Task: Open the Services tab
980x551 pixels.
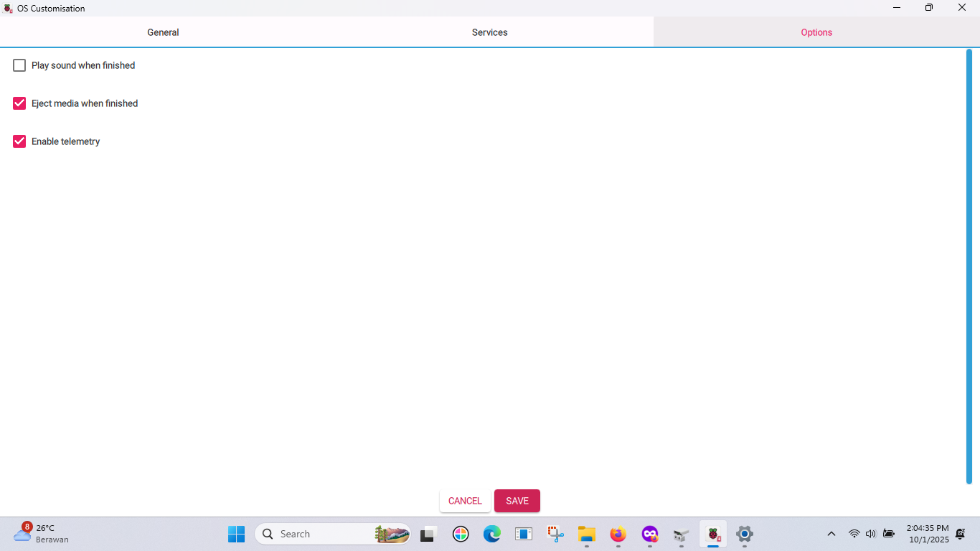Action: pos(489,32)
